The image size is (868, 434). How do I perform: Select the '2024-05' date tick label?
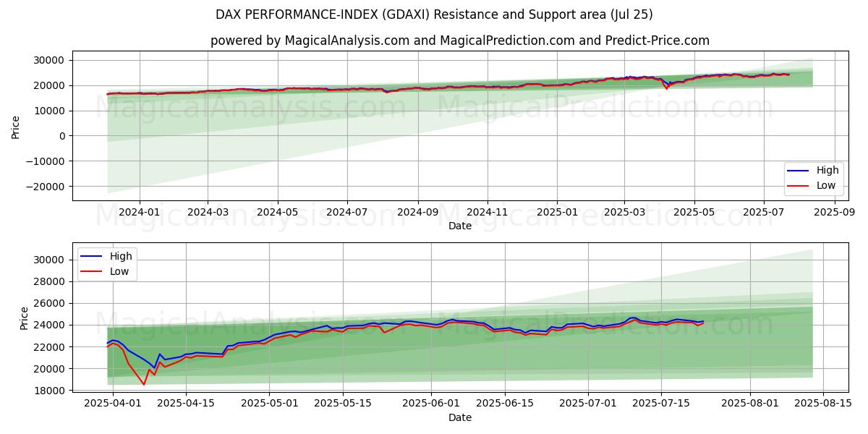(278, 213)
